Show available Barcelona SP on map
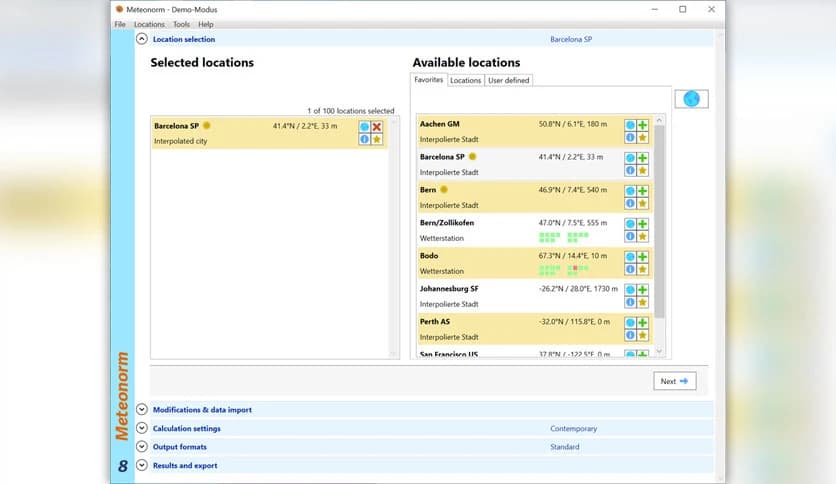 coord(630,158)
